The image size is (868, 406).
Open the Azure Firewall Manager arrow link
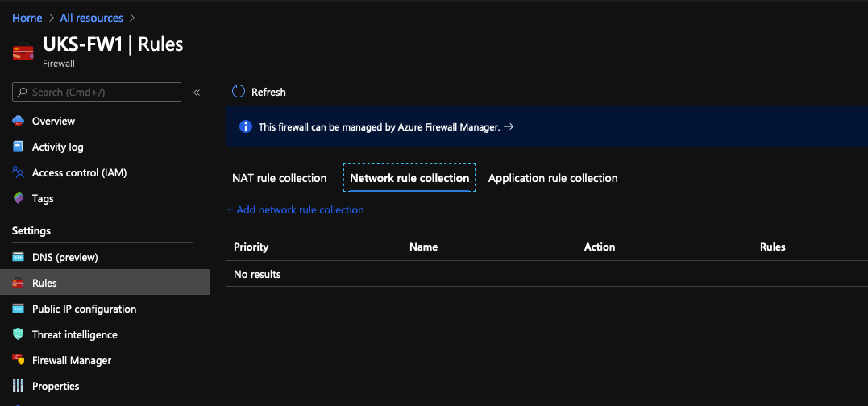(509, 126)
